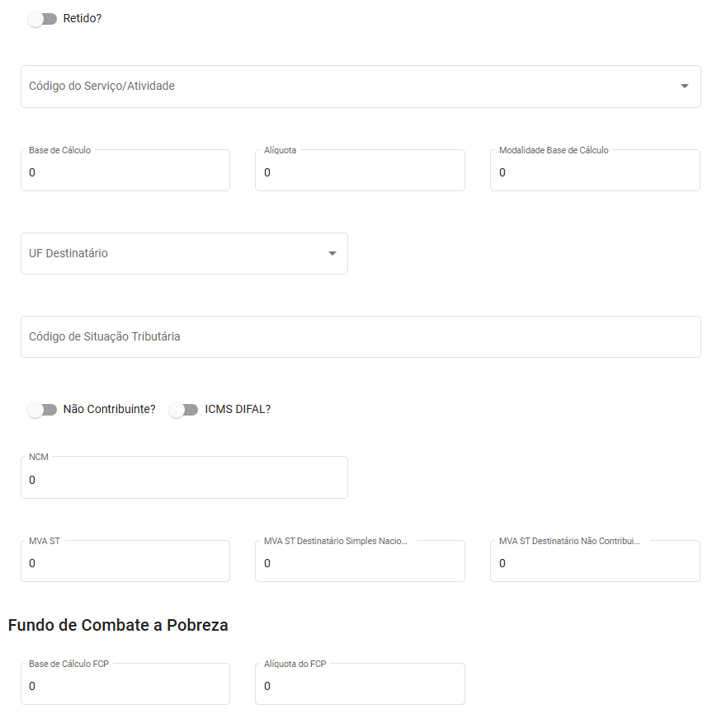The width and height of the screenshot is (726, 728).
Task: Click the Código de Situação Tributária field
Action: pos(360,337)
